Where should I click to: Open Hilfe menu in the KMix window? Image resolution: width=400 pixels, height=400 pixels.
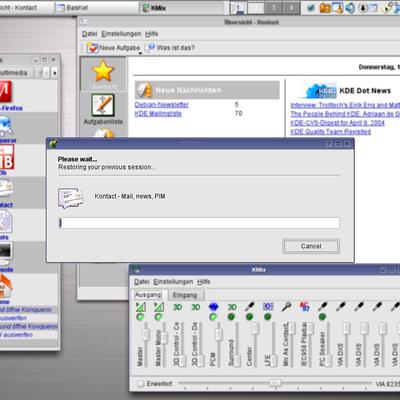click(203, 282)
